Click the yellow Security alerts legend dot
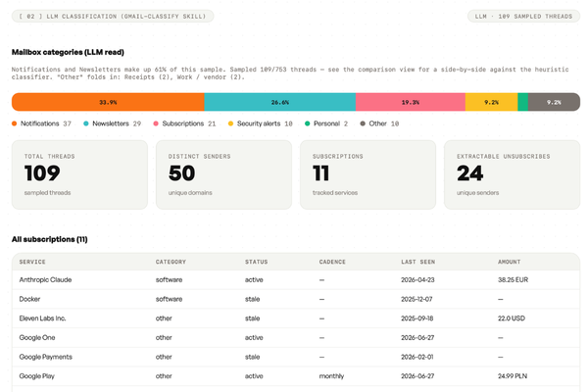The image size is (588, 392). click(230, 123)
